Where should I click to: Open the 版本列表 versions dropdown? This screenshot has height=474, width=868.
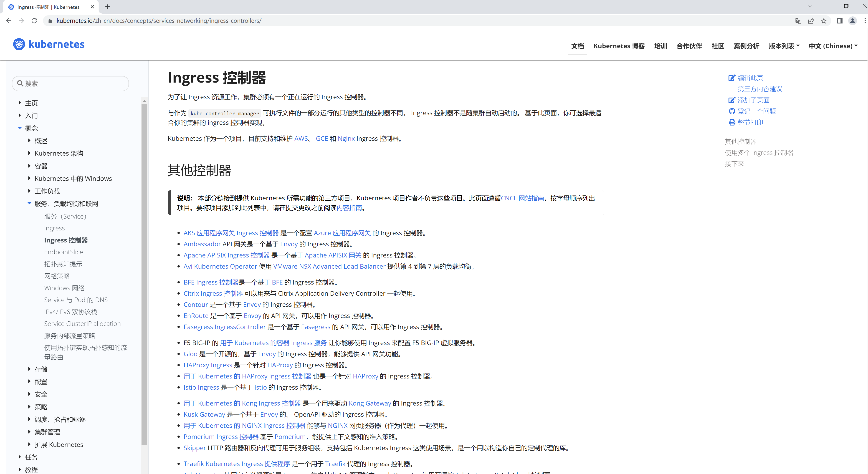point(784,46)
